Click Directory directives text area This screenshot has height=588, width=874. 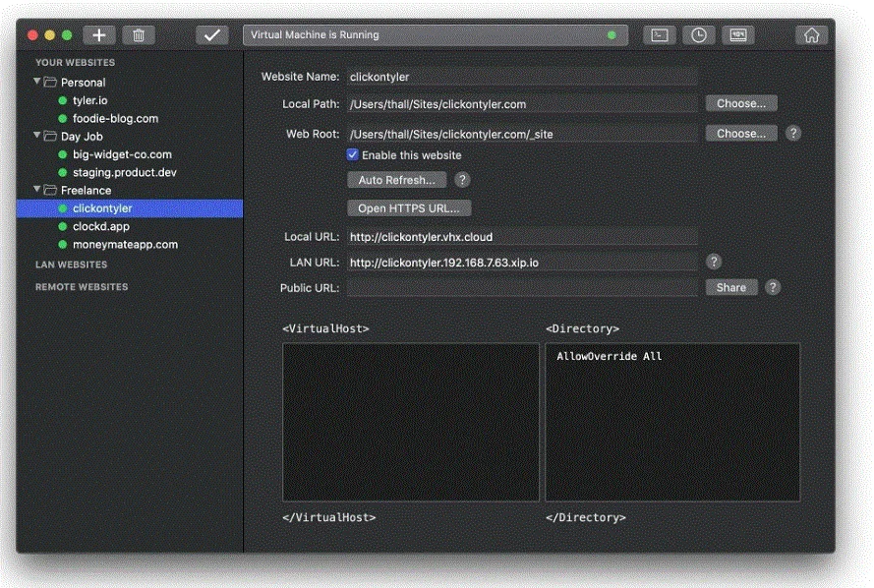(x=672, y=422)
